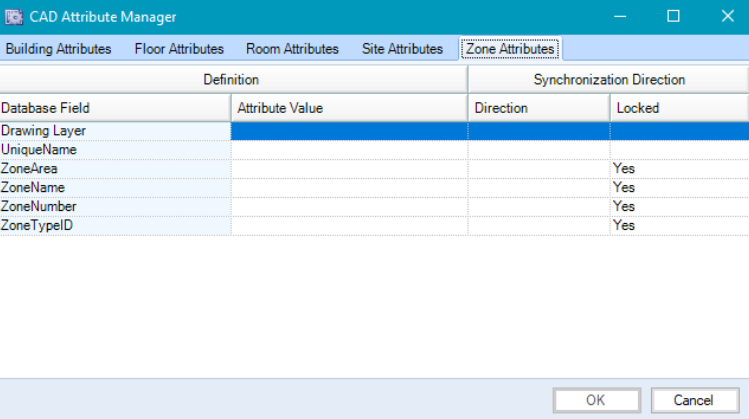Click the ZoneArea field row
The width and height of the screenshot is (749, 419).
115,169
